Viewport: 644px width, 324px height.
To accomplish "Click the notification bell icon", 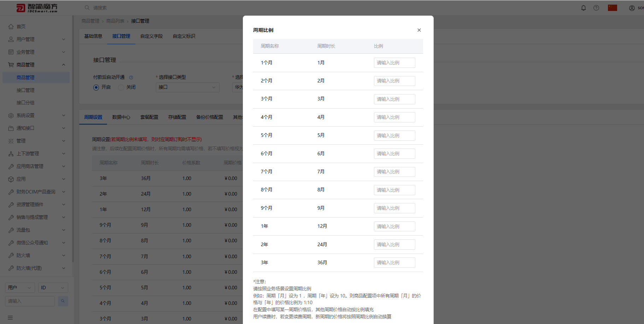I will [x=584, y=8].
